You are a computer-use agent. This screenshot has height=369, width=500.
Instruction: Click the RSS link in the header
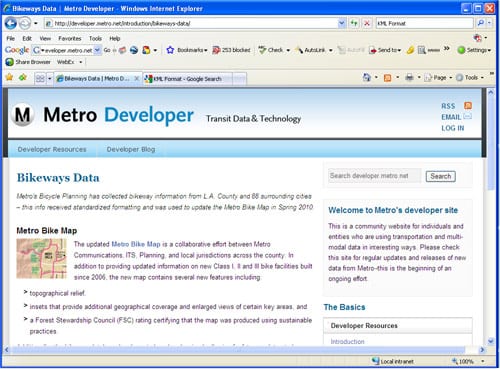[448, 106]
